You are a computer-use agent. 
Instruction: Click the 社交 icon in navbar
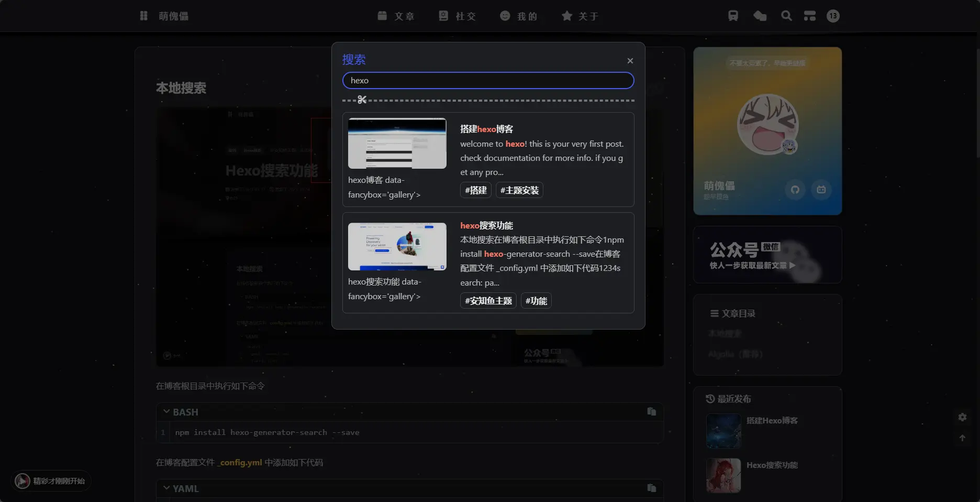point(443,16)
